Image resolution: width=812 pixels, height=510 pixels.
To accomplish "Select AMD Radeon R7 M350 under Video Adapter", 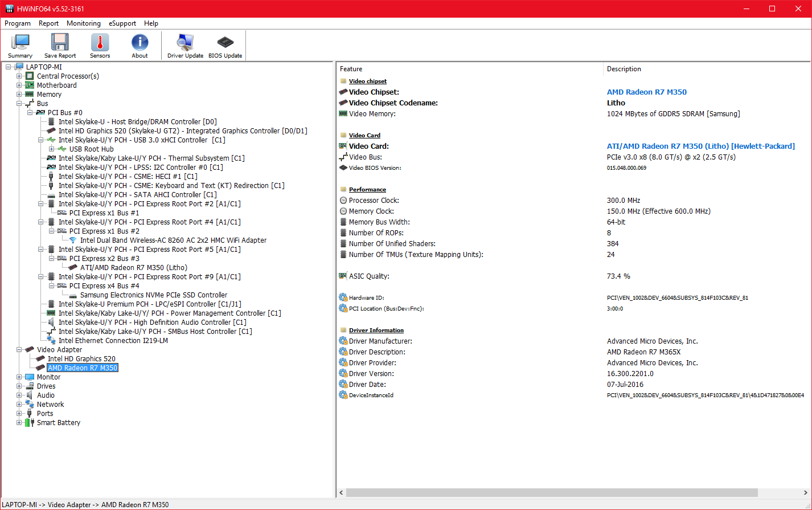I will 83,368.
